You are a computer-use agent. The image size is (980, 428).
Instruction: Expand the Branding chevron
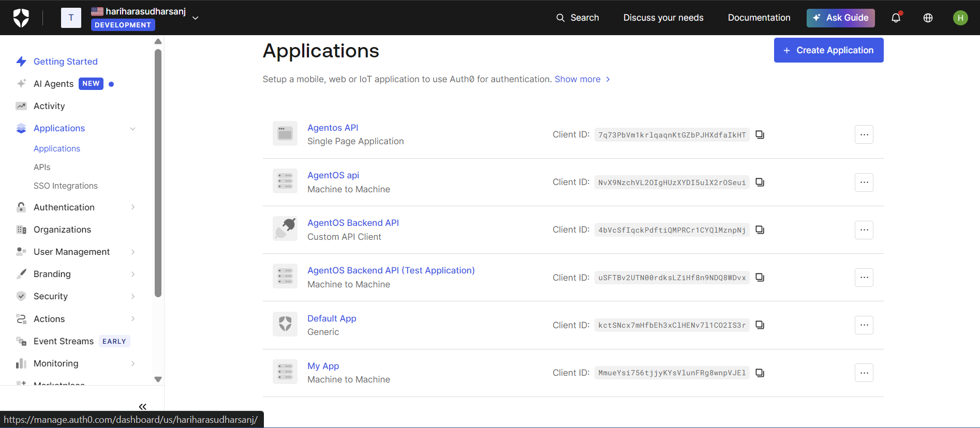click(133, 274)
